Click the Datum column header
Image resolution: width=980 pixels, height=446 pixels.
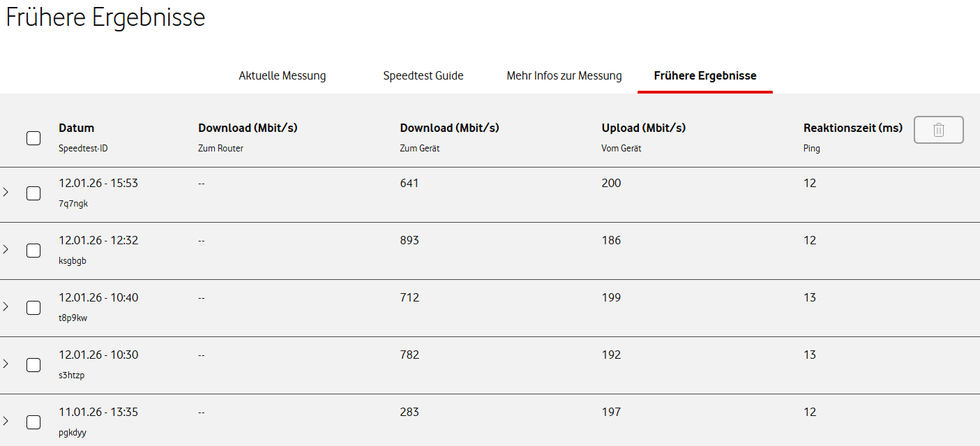pos(76,128)
